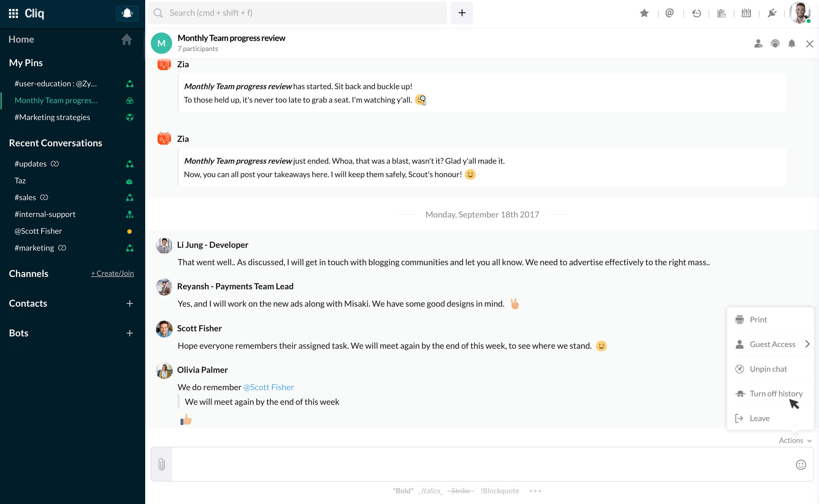Open the pinned Monthly Team progress chat
Image resolution: width=819 pixels, height=504 pixels.
73,100
